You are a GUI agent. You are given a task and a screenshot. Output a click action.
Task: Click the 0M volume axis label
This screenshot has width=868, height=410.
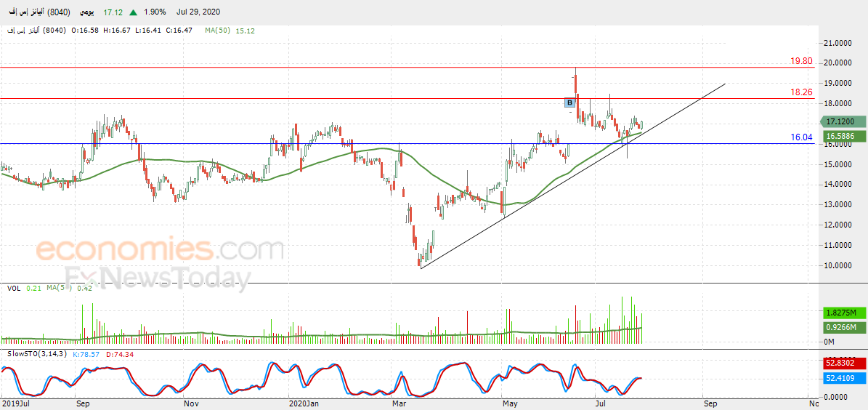coord(830,342)
